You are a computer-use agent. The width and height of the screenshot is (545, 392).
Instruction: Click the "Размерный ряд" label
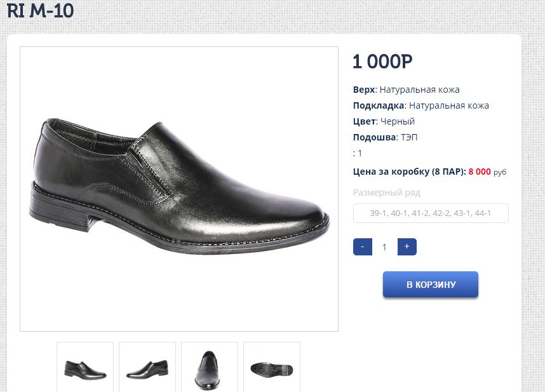[x=386, y=193]
